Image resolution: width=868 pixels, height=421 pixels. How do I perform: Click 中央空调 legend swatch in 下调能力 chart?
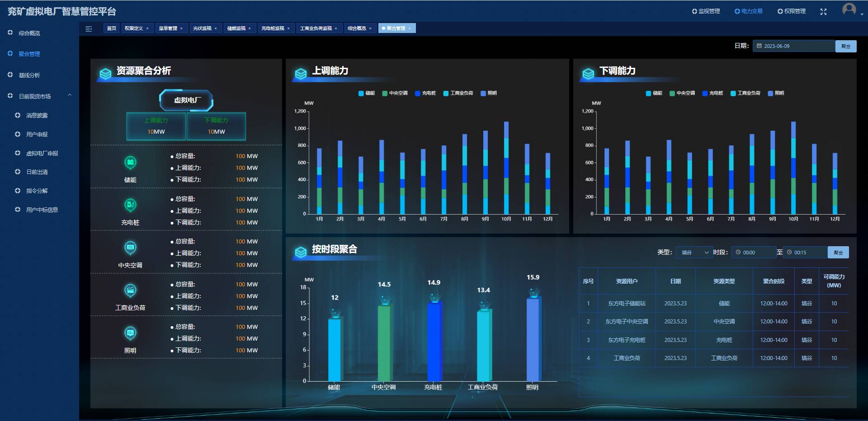(x=672, y=93)
